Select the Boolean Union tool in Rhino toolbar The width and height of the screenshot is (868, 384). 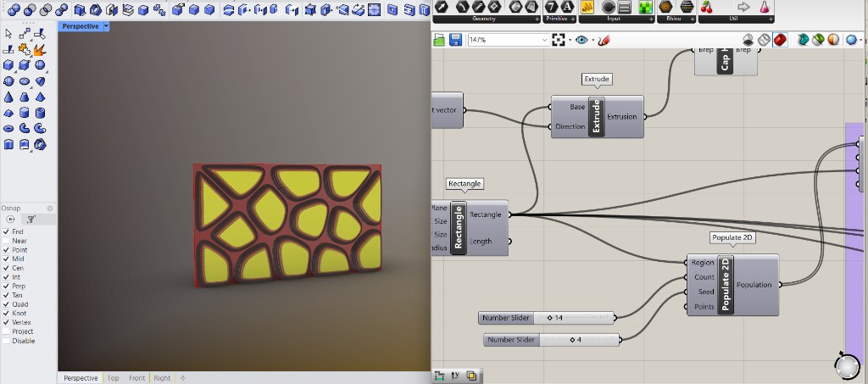click(14, 9)
